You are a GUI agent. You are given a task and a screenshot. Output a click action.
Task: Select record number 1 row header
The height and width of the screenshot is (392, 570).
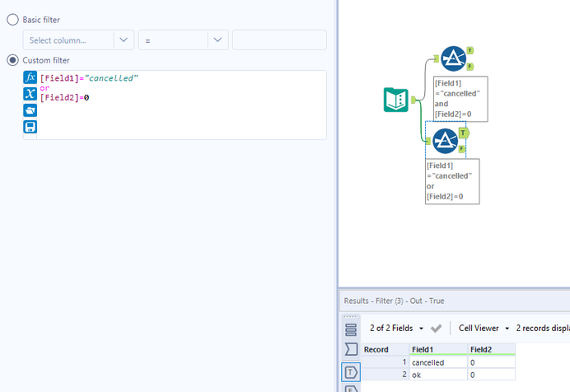[x=385, y=362]
